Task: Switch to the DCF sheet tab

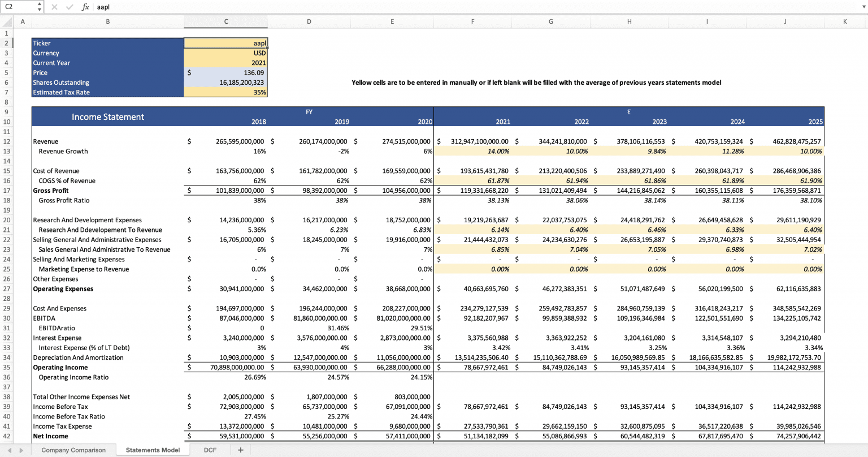Action: 210,450
